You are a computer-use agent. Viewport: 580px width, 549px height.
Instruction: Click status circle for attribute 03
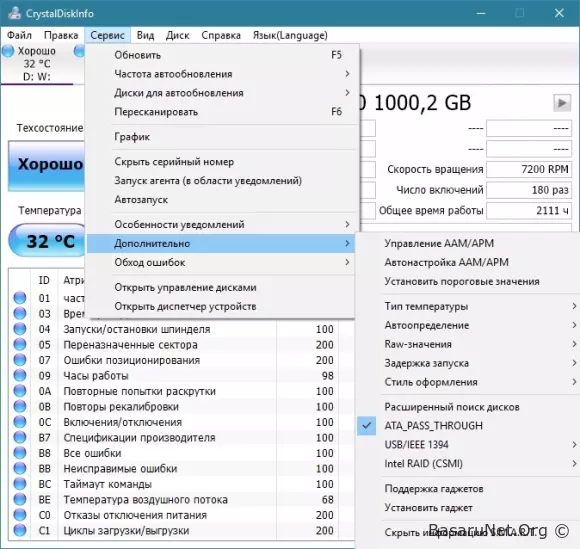(20, 313)
